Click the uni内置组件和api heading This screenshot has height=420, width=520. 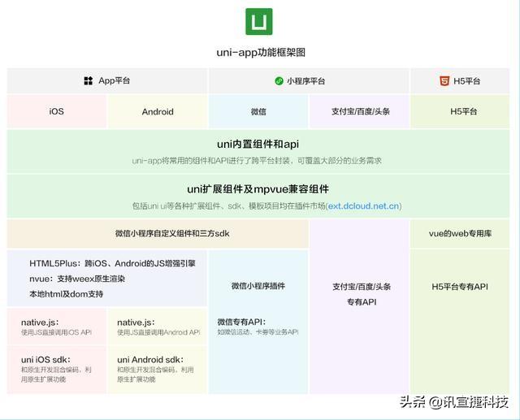258,145
